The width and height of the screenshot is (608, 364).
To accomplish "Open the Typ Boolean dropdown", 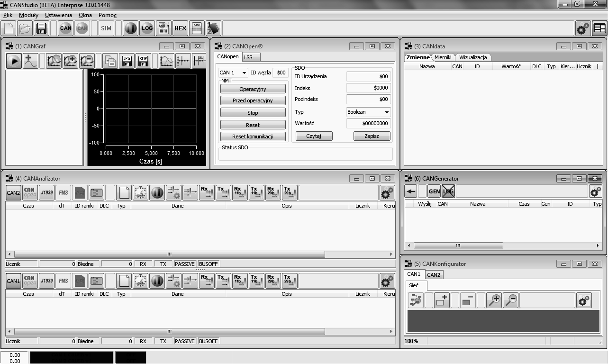I will pyautogui.click(x=368, y=112).
